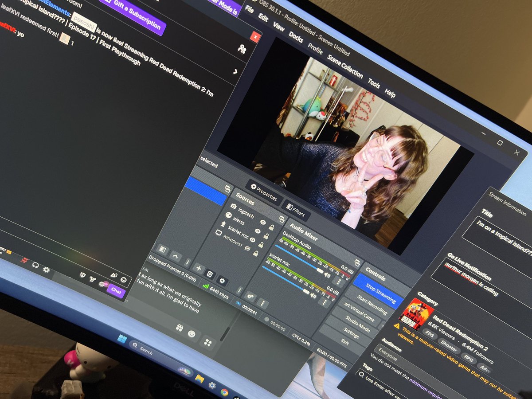This screenshot has width=532, height=399.
Task: Open Properties for the selected source
Action: point(264,192)
